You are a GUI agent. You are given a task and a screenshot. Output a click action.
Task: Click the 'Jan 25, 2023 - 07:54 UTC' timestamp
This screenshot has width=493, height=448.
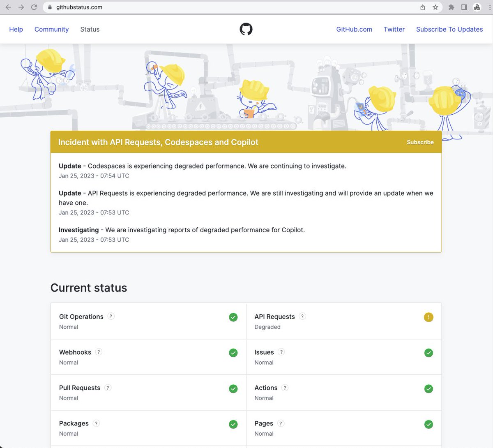[94, 176]
